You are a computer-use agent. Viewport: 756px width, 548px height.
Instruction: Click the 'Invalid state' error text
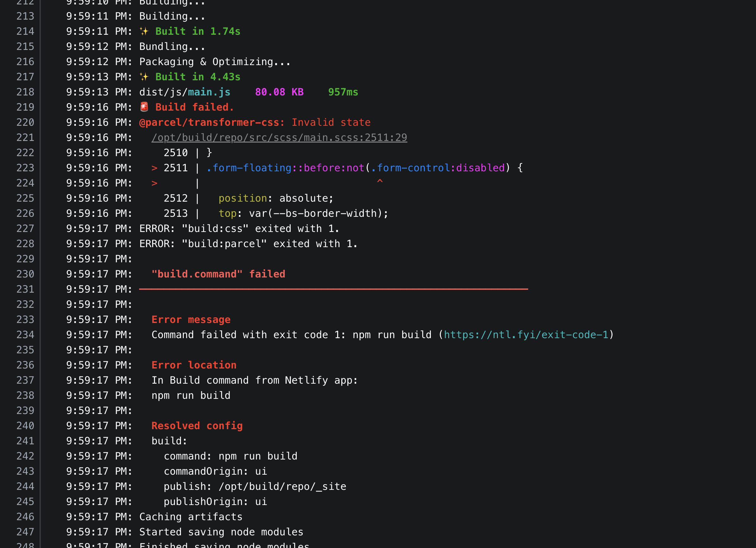pyautogui.click(x=331, y=122)
